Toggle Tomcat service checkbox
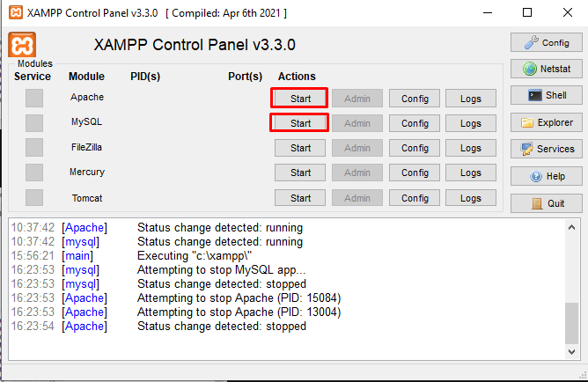The image size is (588, 382). point(34,197)
